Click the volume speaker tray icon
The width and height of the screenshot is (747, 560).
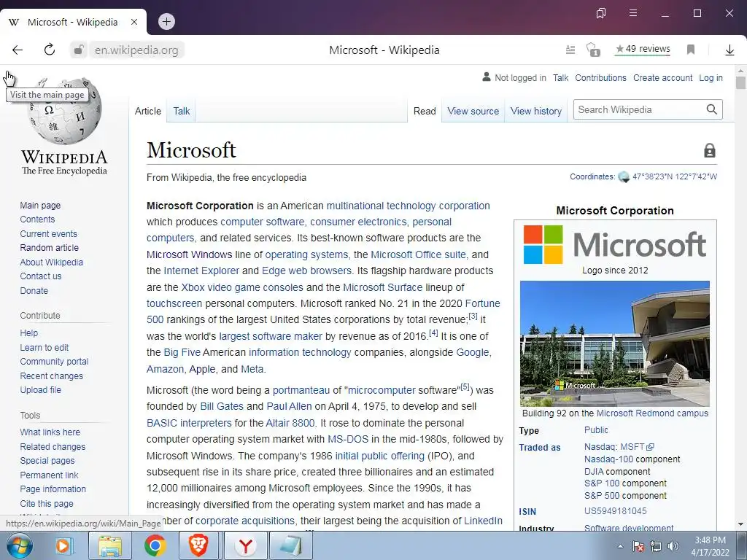pos(673,546)
